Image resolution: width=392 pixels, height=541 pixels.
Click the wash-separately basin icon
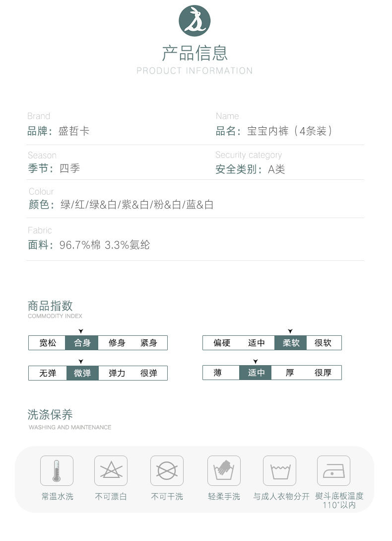(x=279, y=470)
